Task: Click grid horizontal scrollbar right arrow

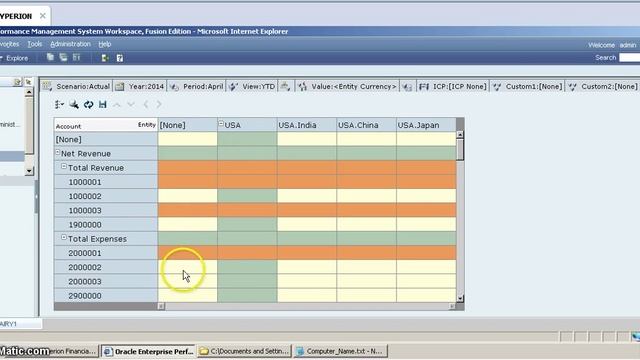Action: [x=452, y=306]
